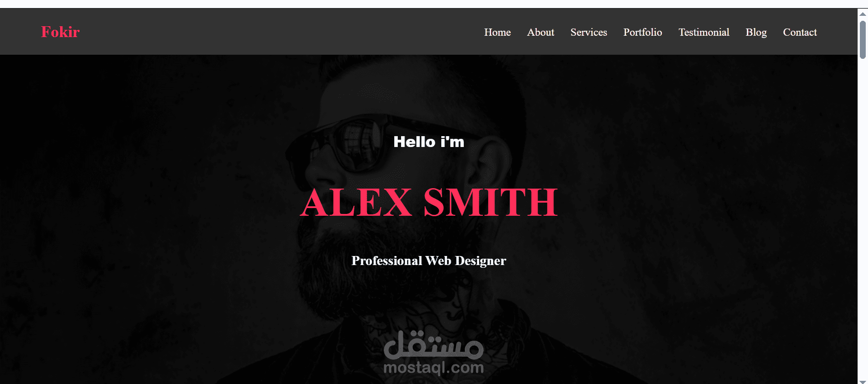868x384 pixels.
Task: Jump to the Testimonial section
Action: pos(703,32)
